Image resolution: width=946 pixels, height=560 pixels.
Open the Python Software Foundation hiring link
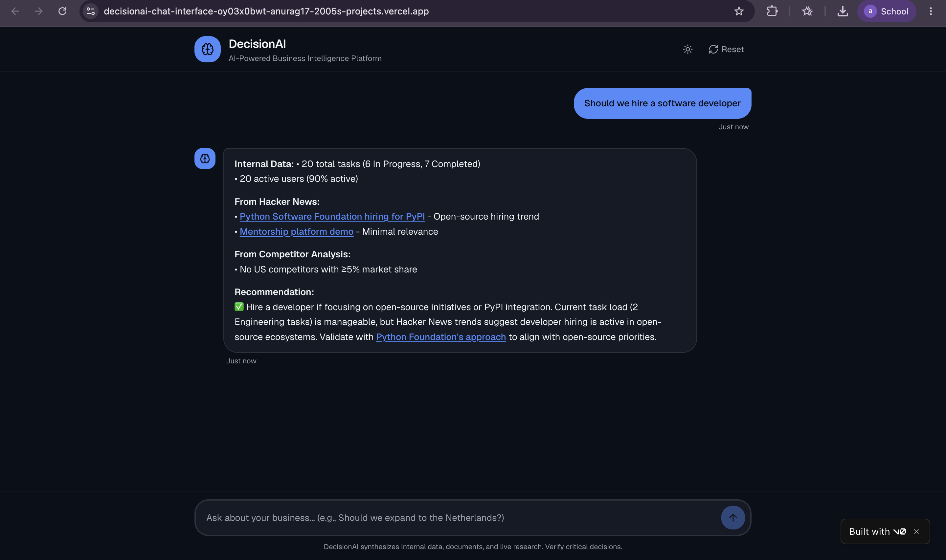[x=332, y=217]
